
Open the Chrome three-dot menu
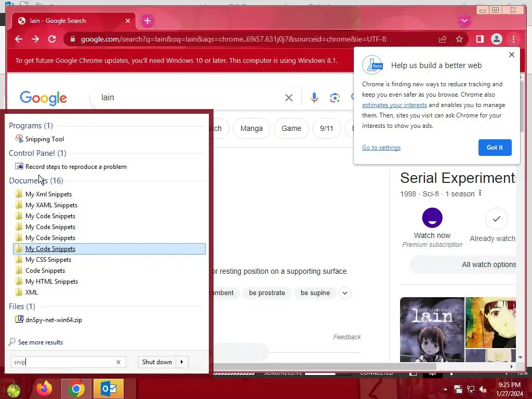(513, 39)
